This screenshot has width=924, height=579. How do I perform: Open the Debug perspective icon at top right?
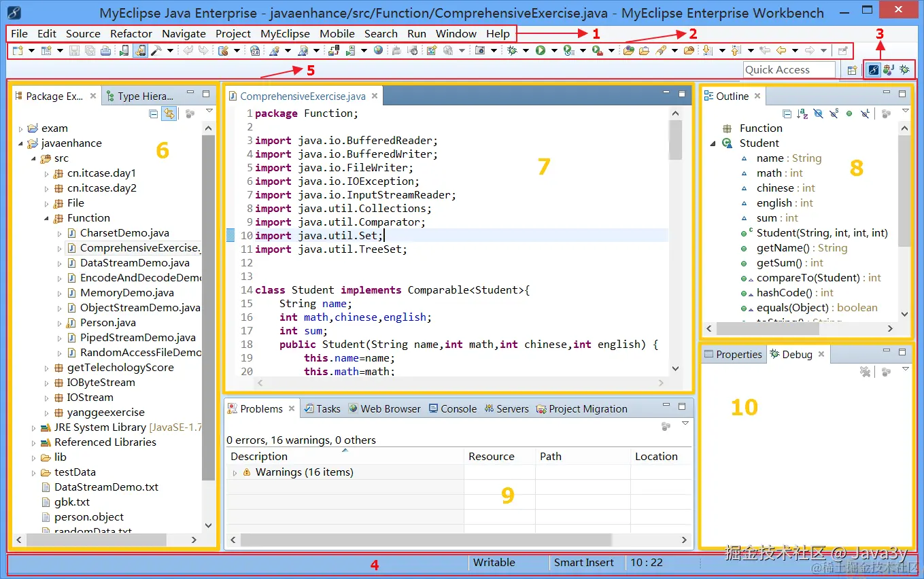point(904,69)
